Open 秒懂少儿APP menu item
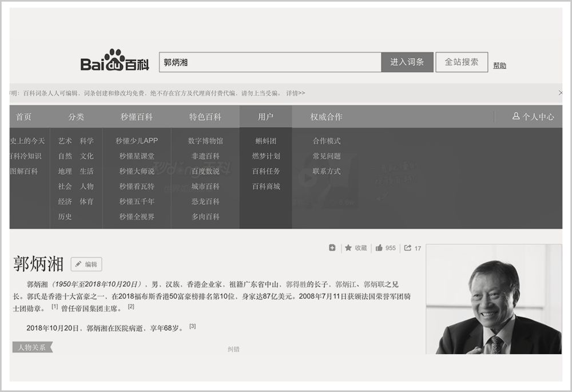 pos(137,141)
